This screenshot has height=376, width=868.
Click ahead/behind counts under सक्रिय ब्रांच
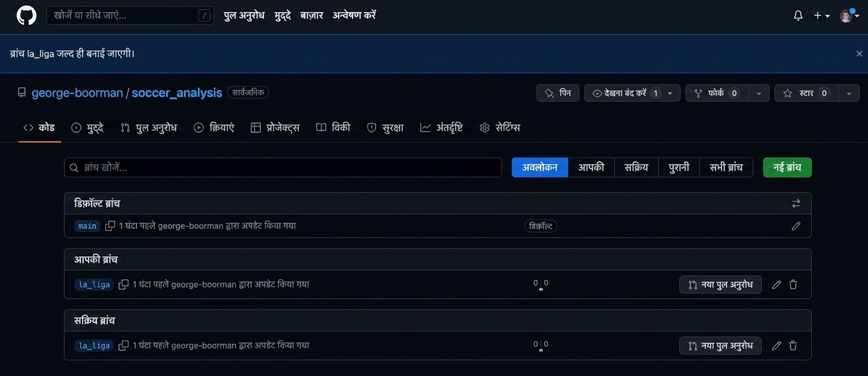tap(540, 346)
